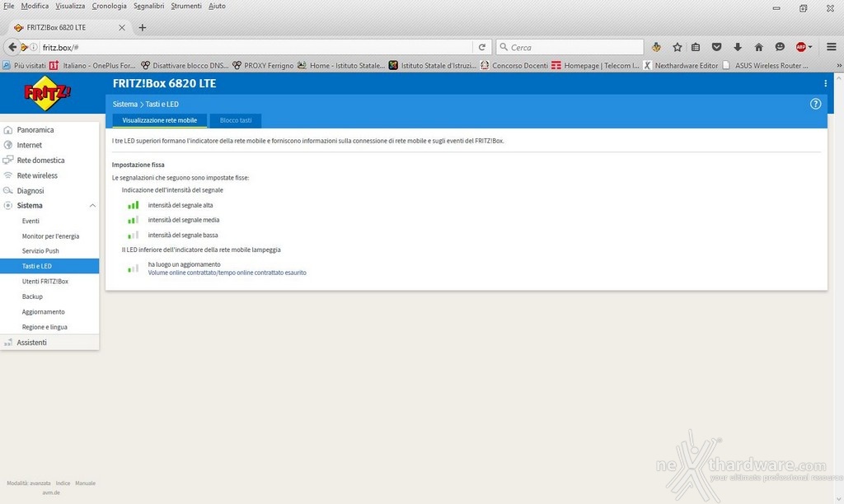Select Monitor per l'energia
This screenshot has width=844, height=504.
pyautogui.click(x=49, y=236)
